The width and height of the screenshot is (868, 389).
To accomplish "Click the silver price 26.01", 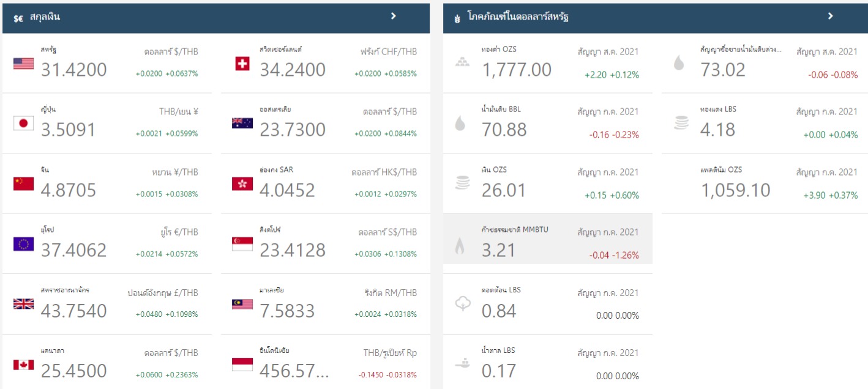I will click(x=504, y=190).
